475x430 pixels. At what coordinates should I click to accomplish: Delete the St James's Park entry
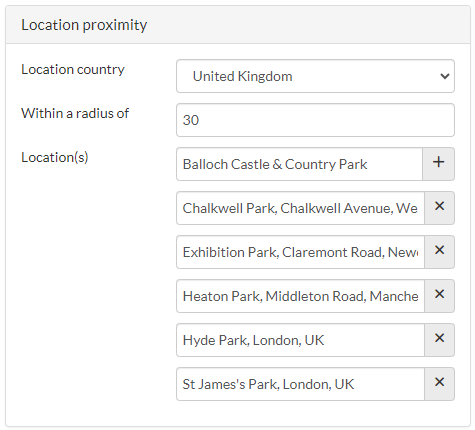(439, 384)
